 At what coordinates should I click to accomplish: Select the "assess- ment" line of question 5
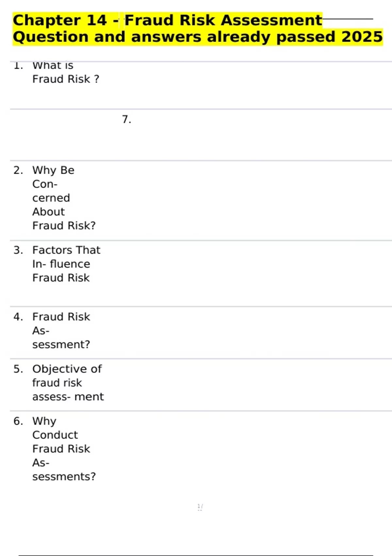click(68, 397)
